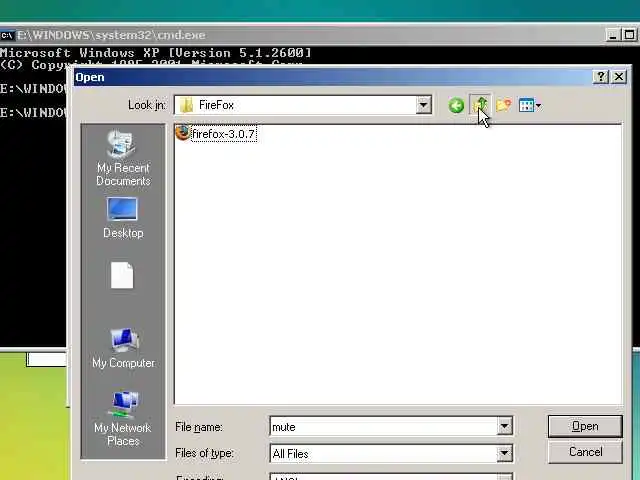The height and width of the screenshot is (480, 640).
Task: Create a new folder
Action: point(504,105)
